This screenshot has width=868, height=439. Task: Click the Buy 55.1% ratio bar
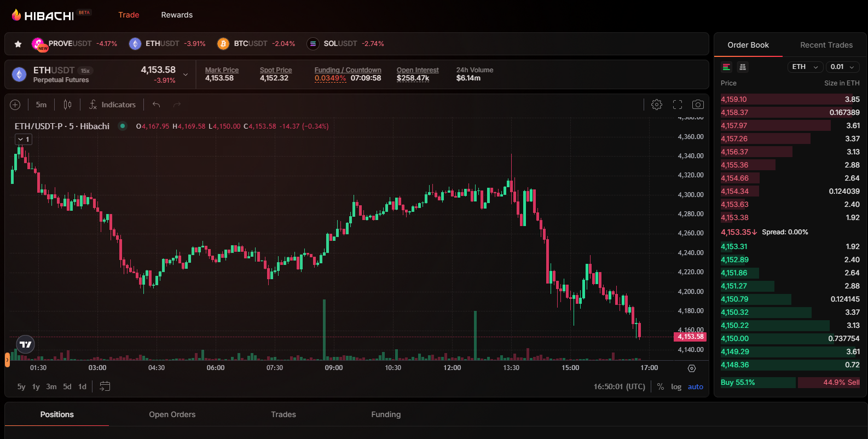(x=758, y=383)
